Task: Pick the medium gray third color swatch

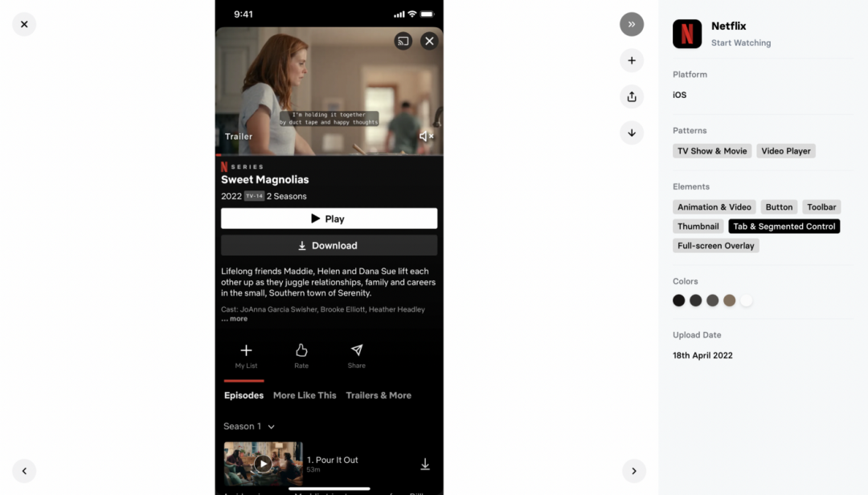Action: point(712,300)
